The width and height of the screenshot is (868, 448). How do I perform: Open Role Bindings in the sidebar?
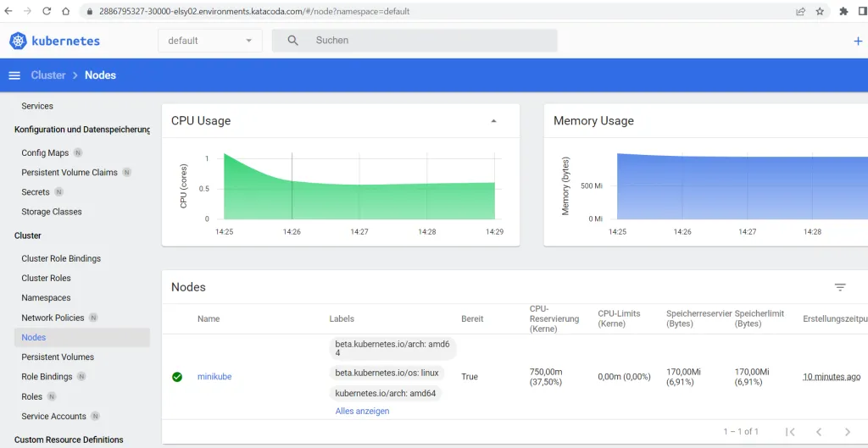47,377
